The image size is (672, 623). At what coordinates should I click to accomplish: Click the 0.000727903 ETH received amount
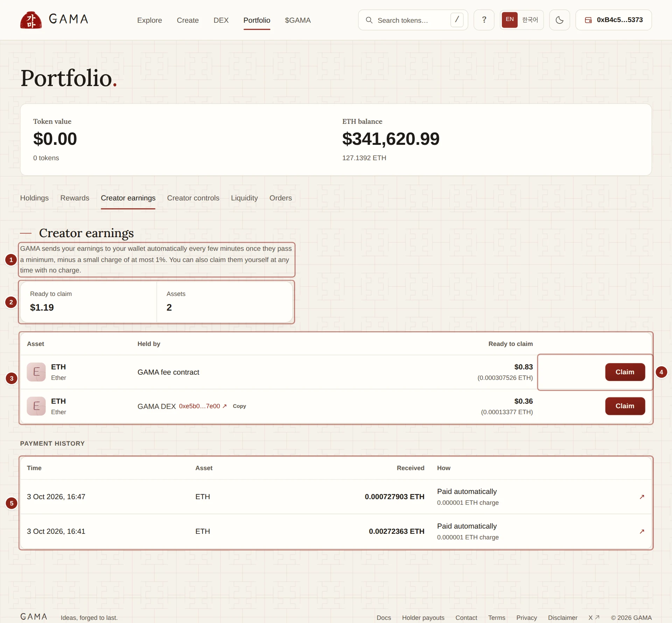394,497
